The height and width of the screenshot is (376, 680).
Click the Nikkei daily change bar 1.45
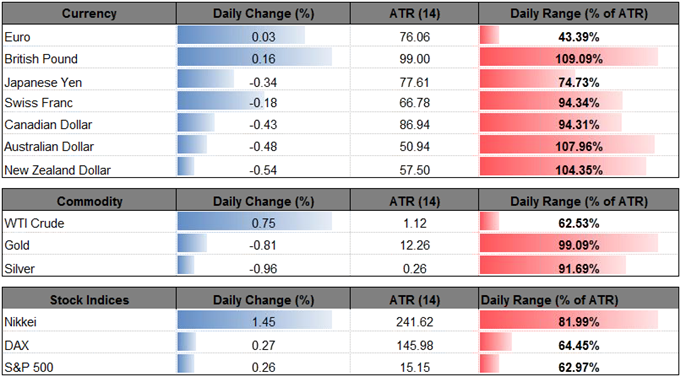click(x=255, y=322)
